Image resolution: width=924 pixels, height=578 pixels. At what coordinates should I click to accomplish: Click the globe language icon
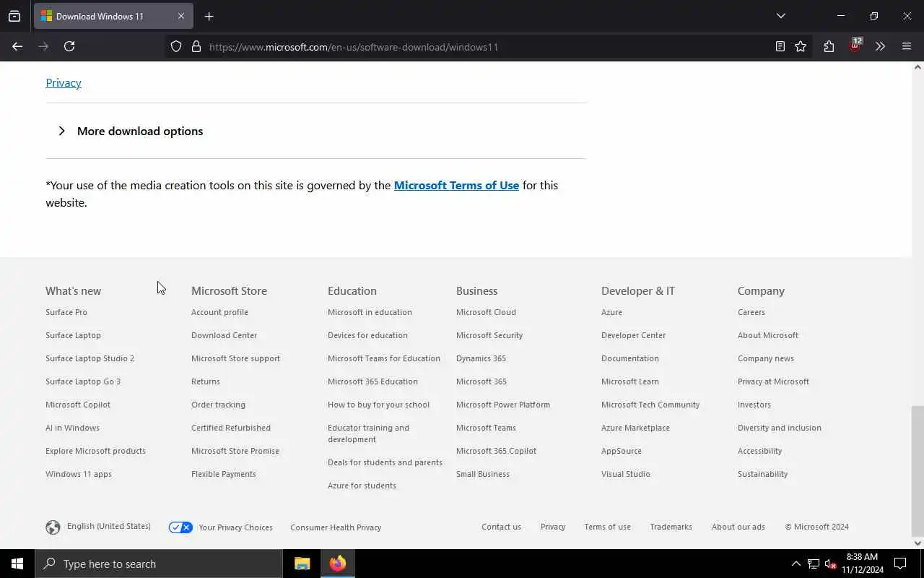pyautogui.click(x=53, y=527)
